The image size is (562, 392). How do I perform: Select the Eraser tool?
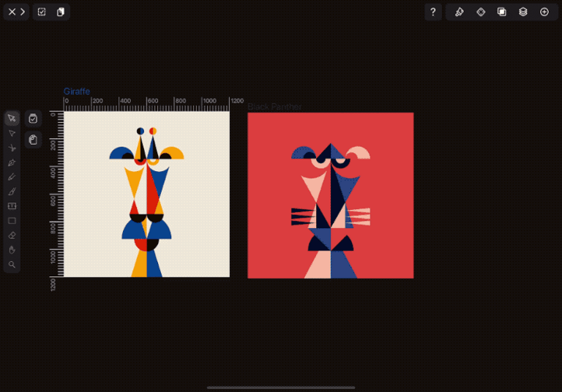(x=12, y=235)
